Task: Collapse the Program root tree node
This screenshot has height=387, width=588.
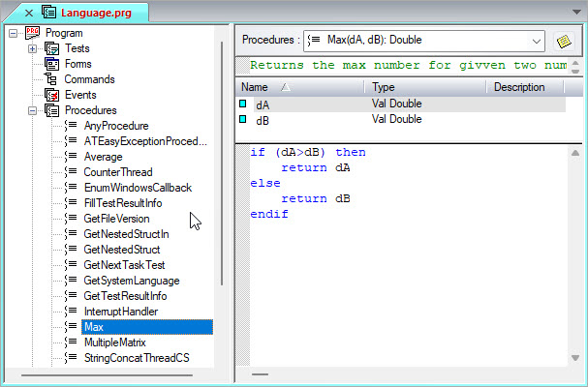Action: [x=14, y=33]
